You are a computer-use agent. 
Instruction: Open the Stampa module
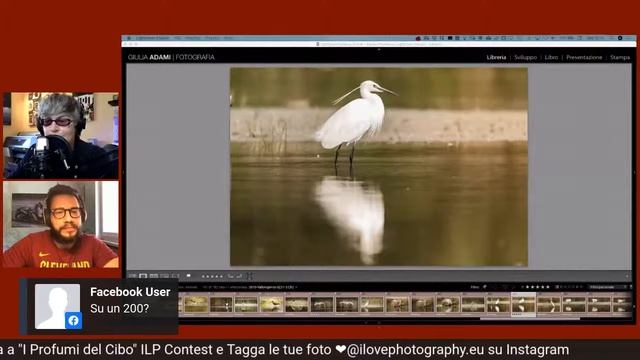tap(620, 58)
